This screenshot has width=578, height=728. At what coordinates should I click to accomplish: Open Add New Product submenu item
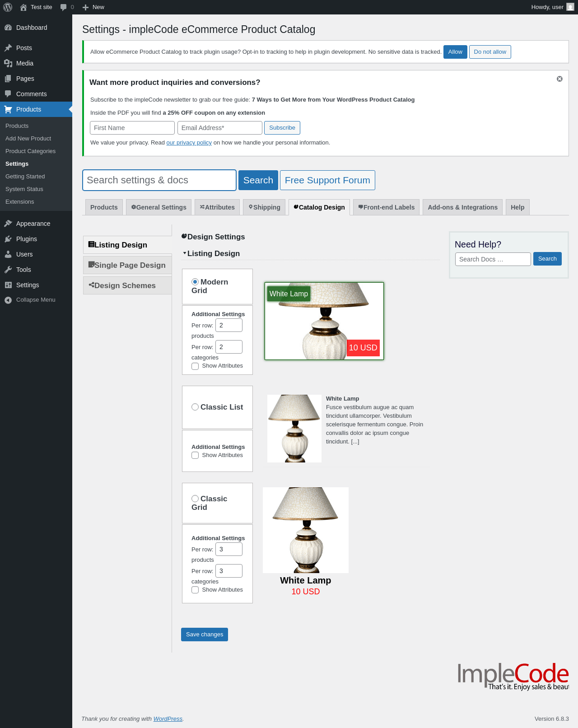coord(28,139)
